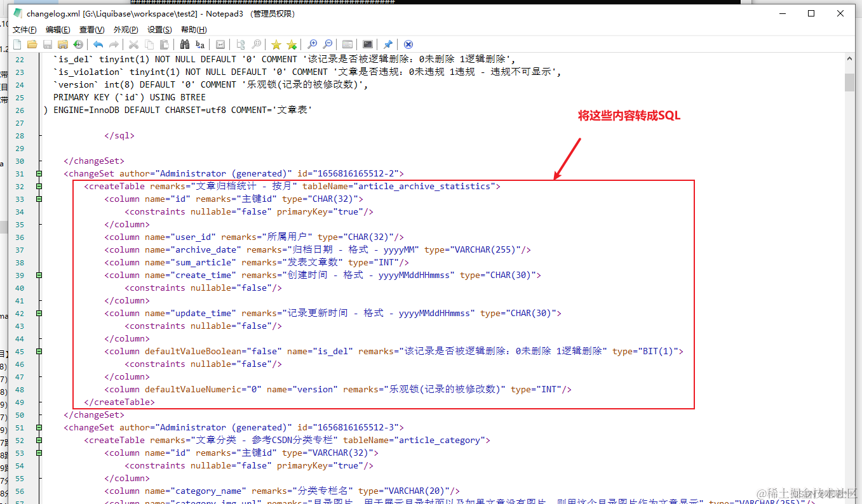Collapse the changeSet fold at line 51

click(39, 427)
